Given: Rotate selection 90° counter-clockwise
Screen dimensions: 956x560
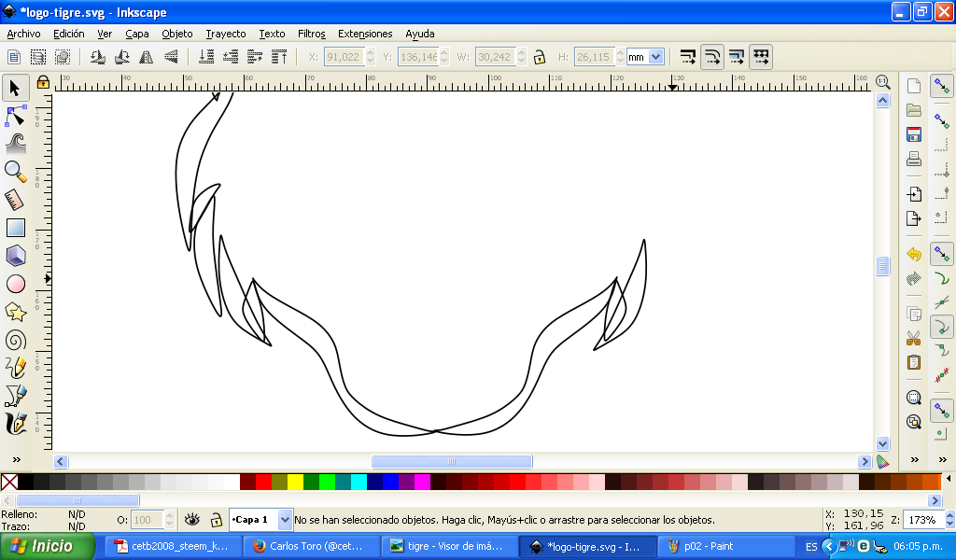Looking at the screenshot, I should [x=97, y=57].
